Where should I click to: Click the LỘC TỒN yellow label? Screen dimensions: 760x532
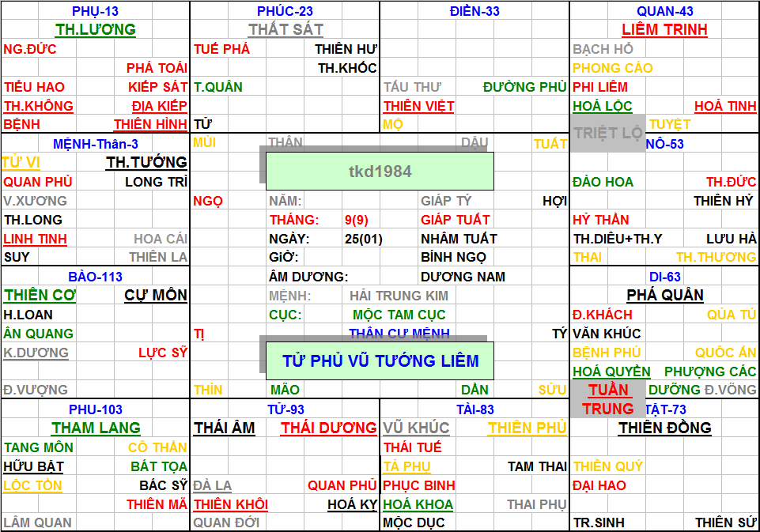pos(32,485)
